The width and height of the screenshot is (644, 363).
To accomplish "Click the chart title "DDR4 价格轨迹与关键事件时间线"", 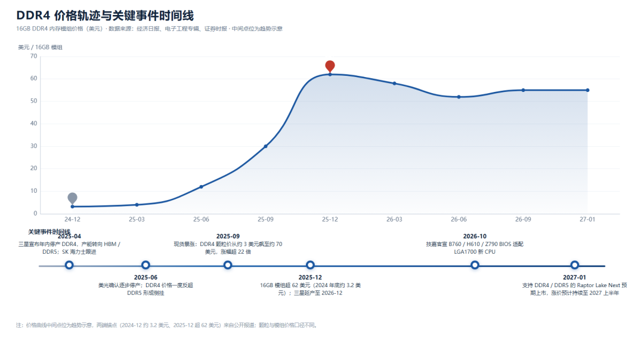I will (105, 16).
